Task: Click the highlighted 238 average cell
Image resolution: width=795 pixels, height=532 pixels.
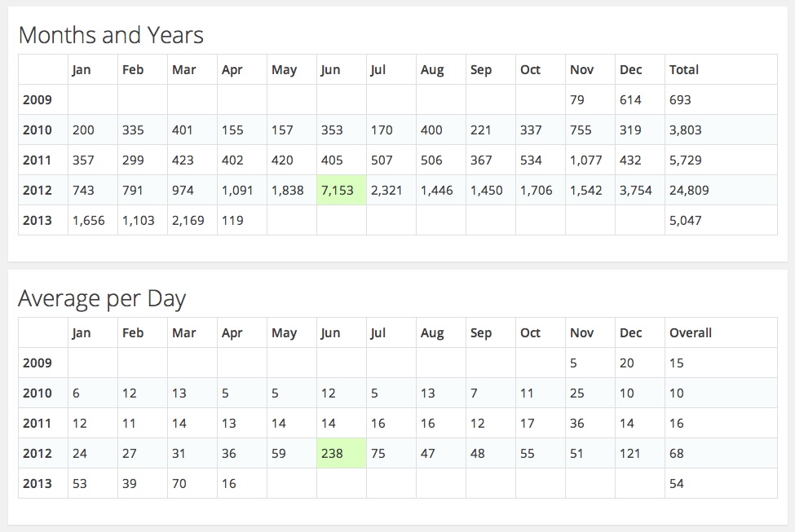Action: [x=333, y=454]
